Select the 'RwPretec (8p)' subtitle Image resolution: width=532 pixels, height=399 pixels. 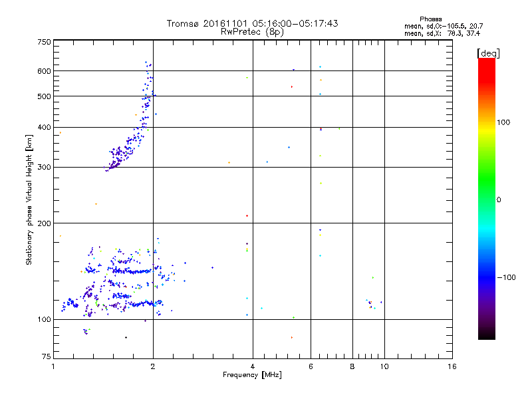coord(252,32)
